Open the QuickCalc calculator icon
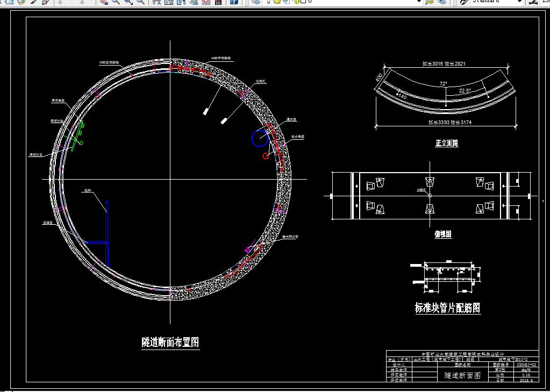The height and width of the screenshot is (392, 550). (218, 2)
